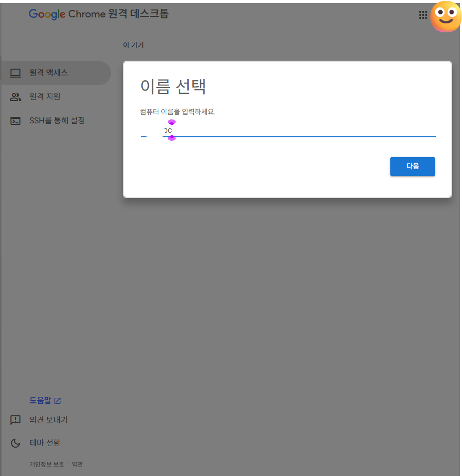Click the feedback speech bubble icon
This screenshot has height=476, width=462.
click(15, 420)
